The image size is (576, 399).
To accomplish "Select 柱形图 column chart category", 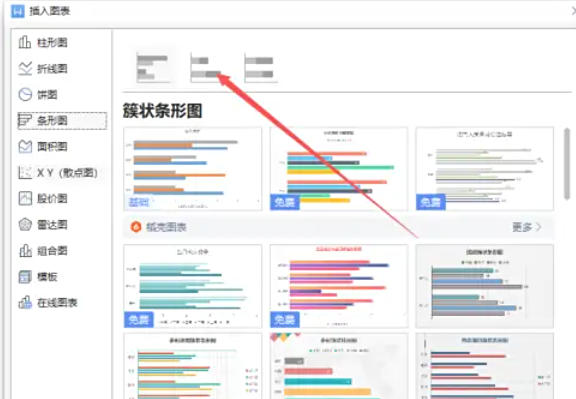I will pos(43,43).
